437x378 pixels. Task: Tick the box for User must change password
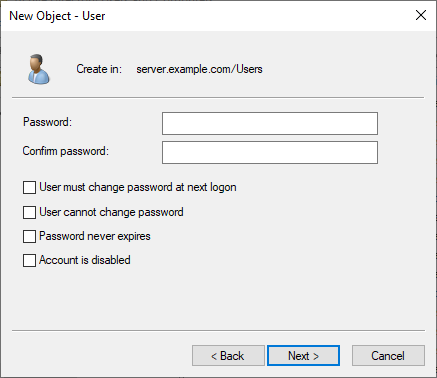[x=29, y=187]
